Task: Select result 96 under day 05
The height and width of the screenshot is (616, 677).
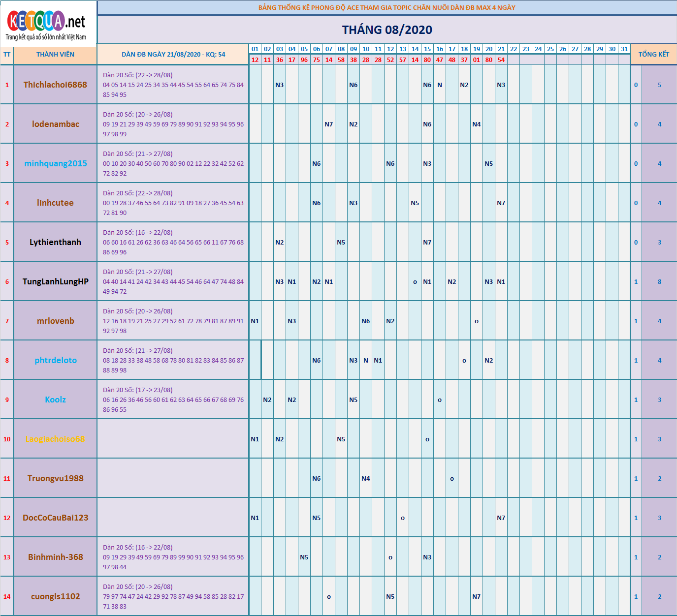Action: point(304,60)
